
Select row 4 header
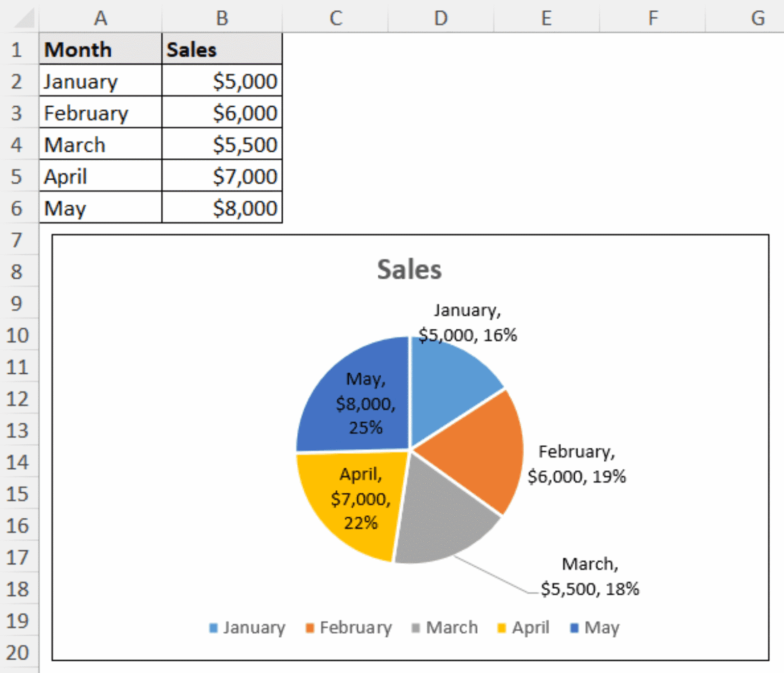pyautogui.click(x=19, y=145)
